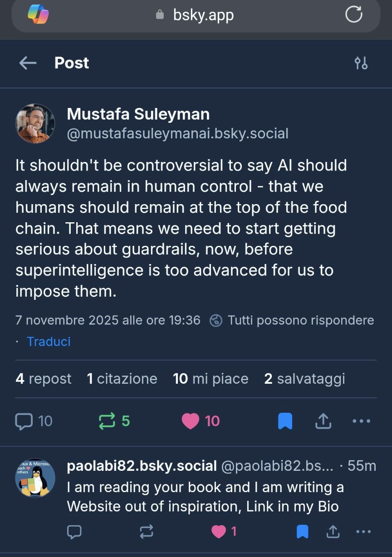Open more options for main post

coord(361,421)
